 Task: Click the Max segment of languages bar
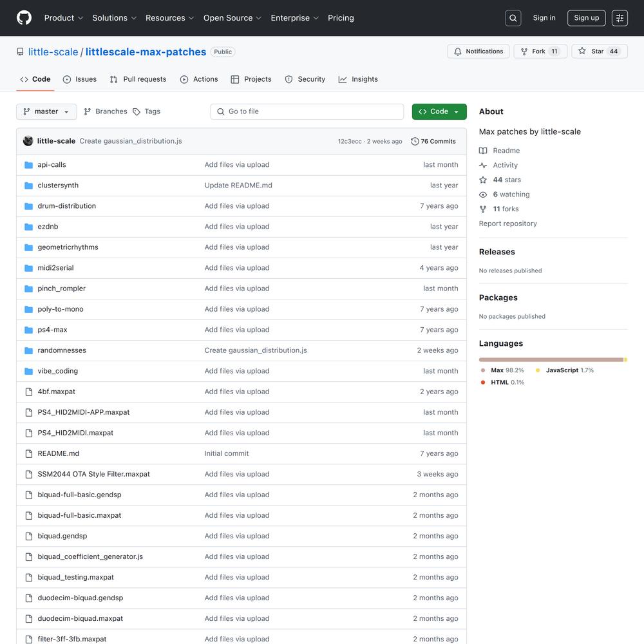551,360
